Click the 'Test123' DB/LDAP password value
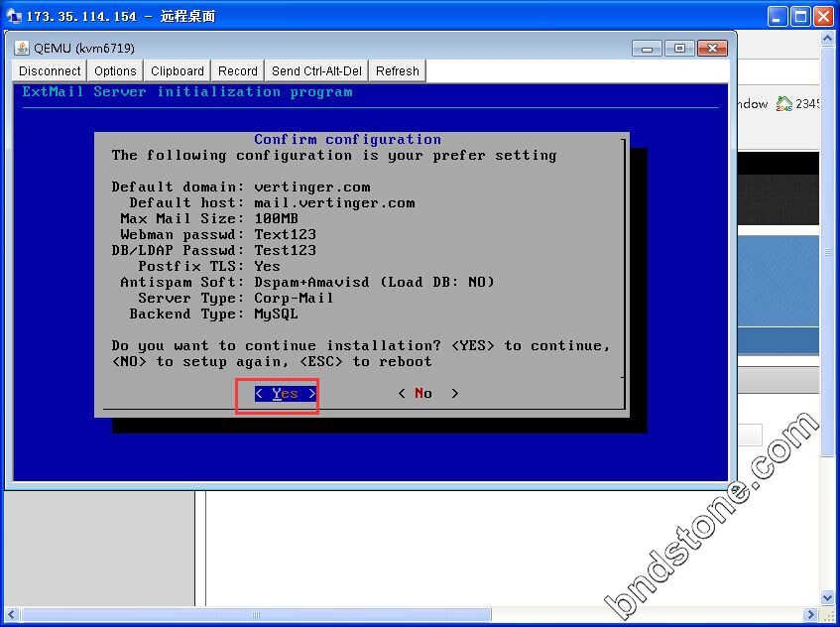The image size is (840, 627). click(x=285, y=250)
